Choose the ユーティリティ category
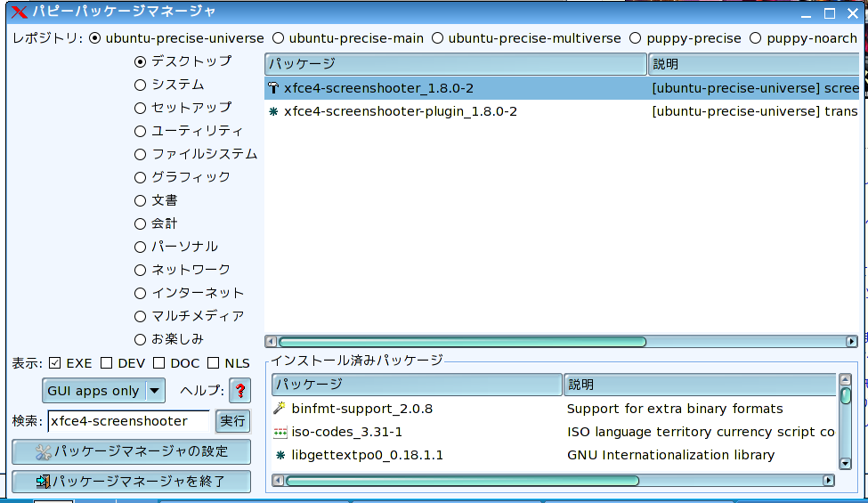868x503 pixels. click(x=140, y=131)
